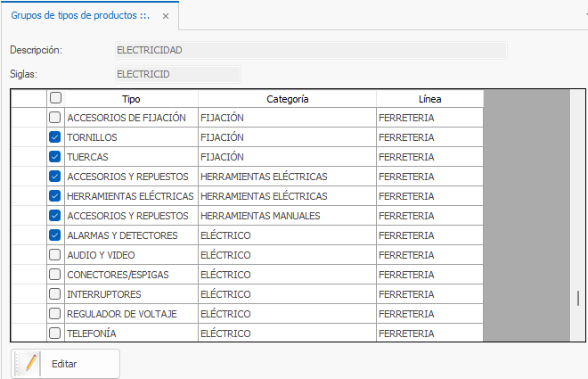Click the pencil icon on Editar button
This screenshot has height=379, width=588.
coord(31,363)
